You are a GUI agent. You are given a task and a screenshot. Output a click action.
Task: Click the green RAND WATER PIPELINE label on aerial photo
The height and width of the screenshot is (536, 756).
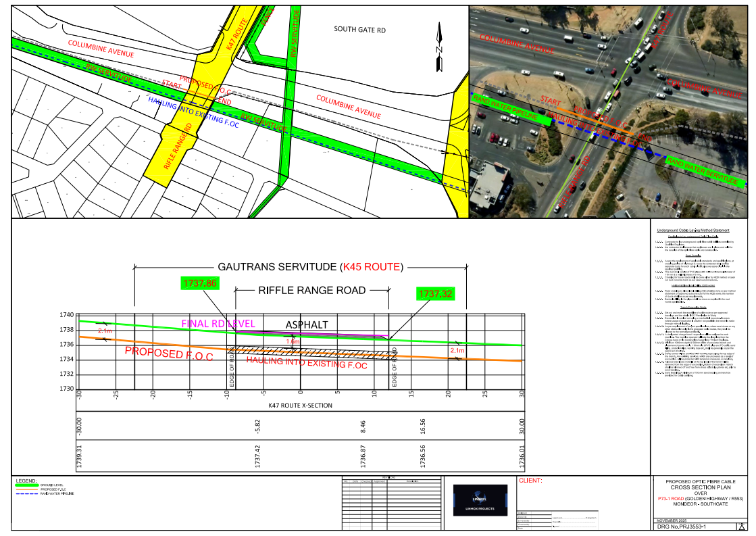click(505, 109)
